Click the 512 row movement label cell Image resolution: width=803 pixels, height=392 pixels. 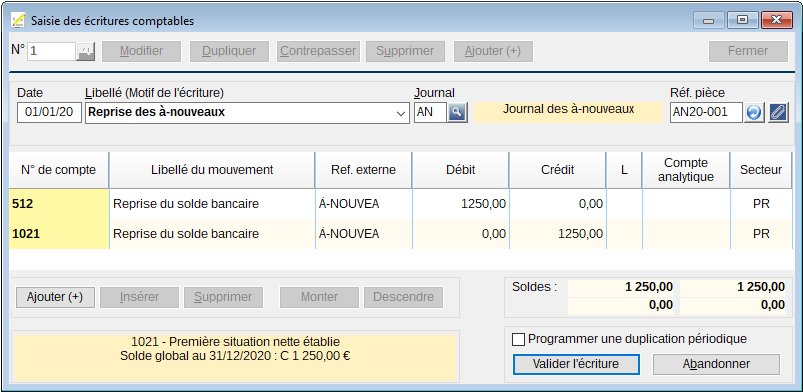(212, 204)
